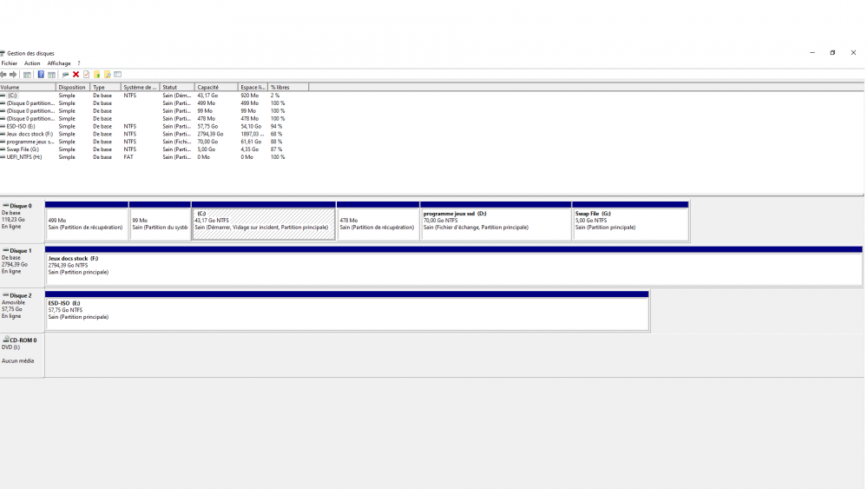
Task: Select the 99 Mo system partition block
Action: pos(160,221)
